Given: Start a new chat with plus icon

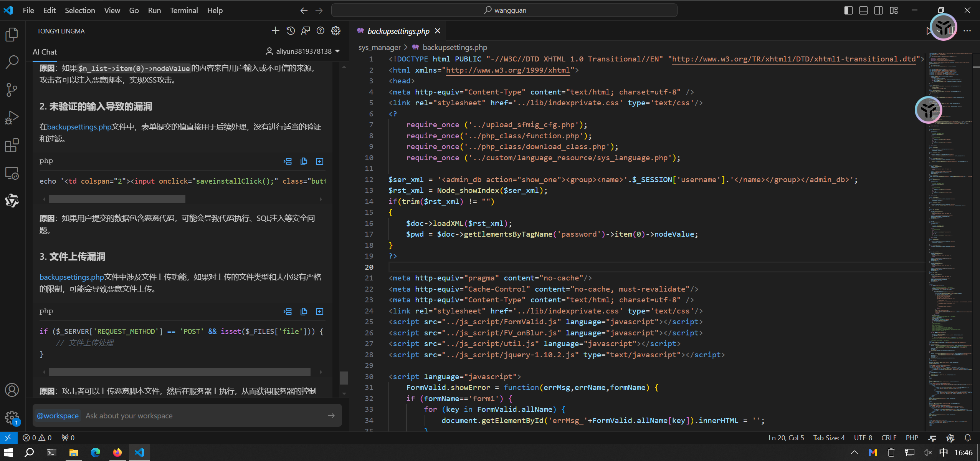Looking at the screenshot, I should (275, 31).
